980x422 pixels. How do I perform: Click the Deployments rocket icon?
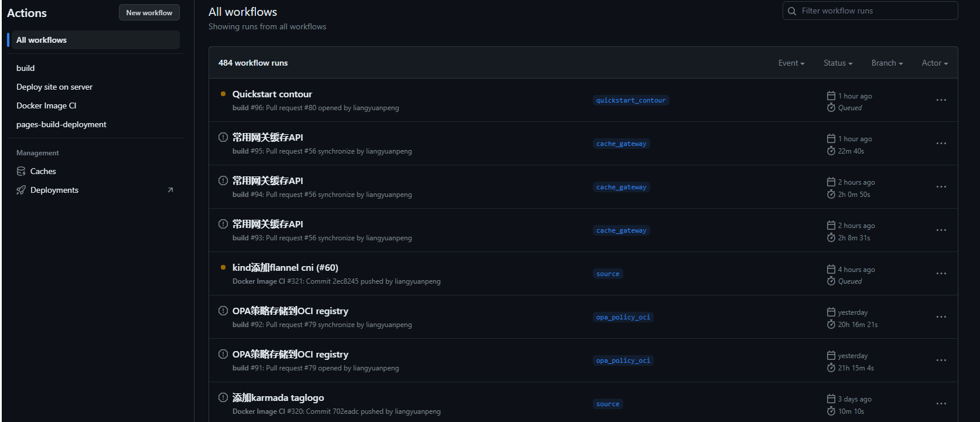[x=21, y=190]
